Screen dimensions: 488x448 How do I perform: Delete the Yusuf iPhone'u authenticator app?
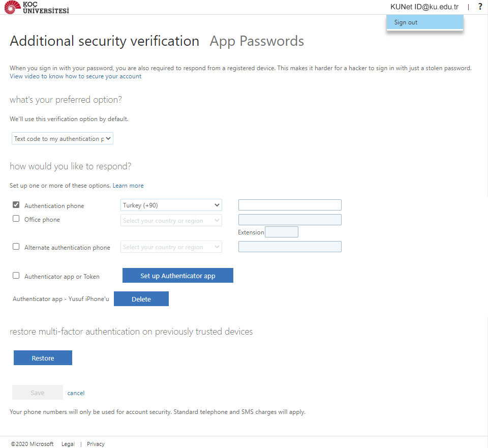pyautogui.click(x=141, y=299)
